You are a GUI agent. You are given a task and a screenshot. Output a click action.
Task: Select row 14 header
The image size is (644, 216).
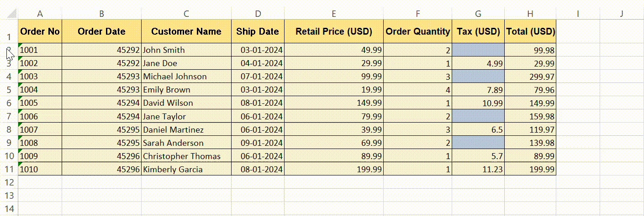[x=9, y=209]
